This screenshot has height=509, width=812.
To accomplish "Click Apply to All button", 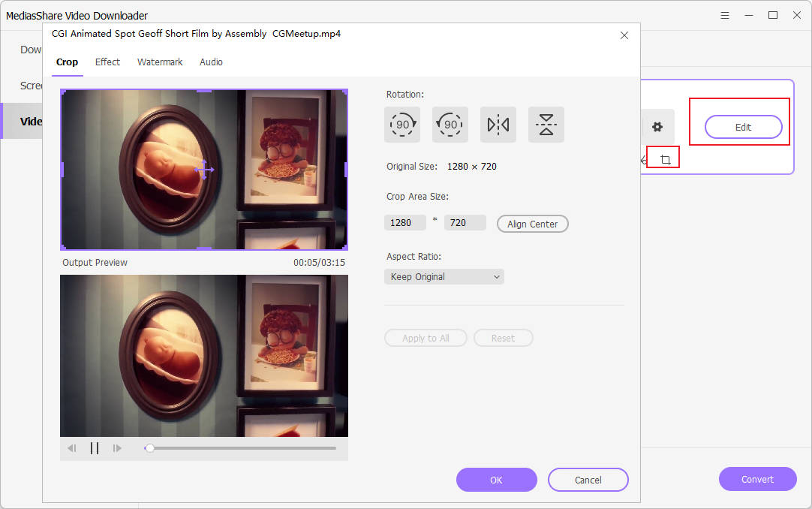I will pos(426,338).
